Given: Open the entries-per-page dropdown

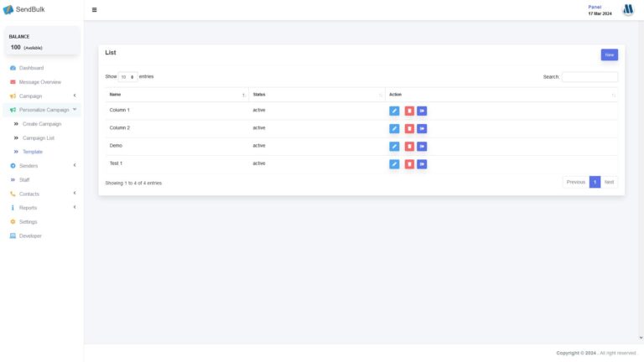Looking at the screenshot, I should pos(127,76).
